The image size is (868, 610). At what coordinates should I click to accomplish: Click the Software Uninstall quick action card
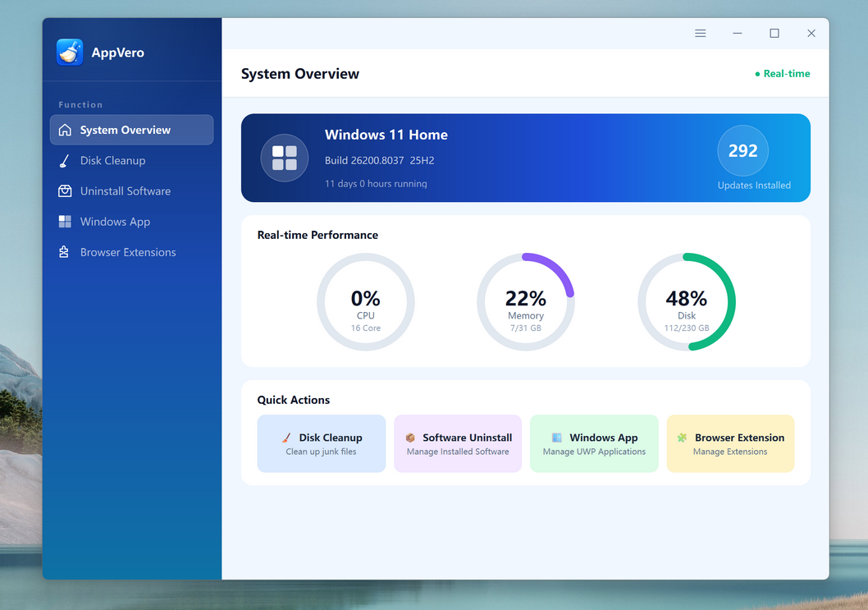tap(458, 443)
